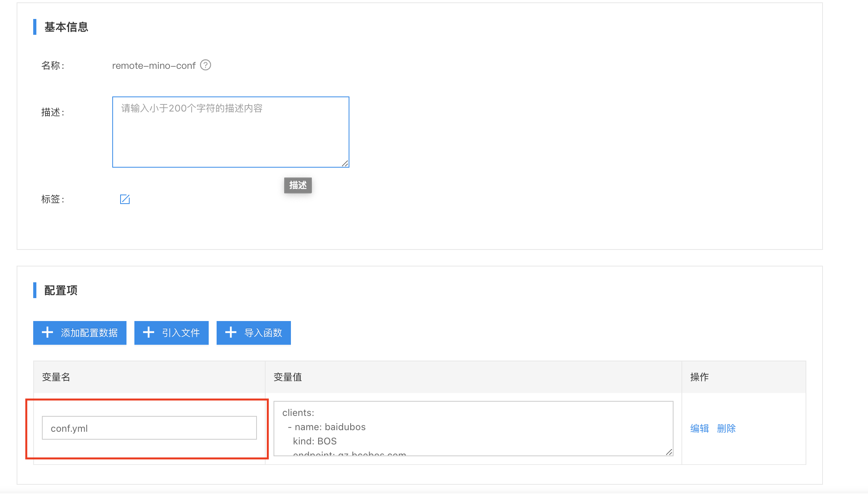Image resolution: width=868 pixels, height=495 pixels.
Task: Click inside the clients variable value textarea
Action: 474,429
